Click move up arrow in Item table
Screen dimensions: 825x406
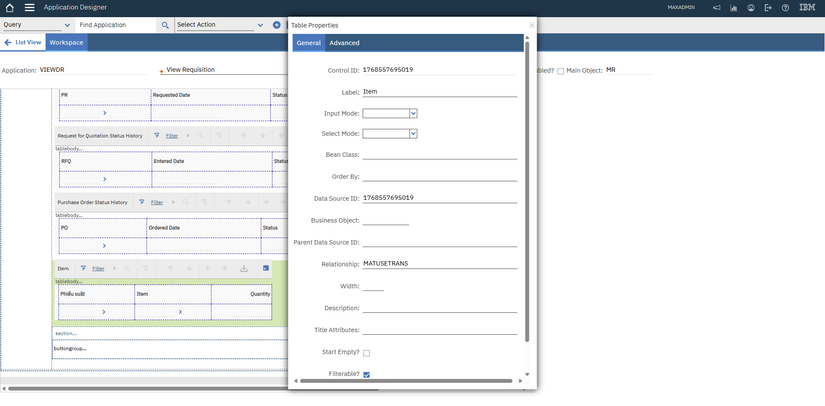pos(170,268)
